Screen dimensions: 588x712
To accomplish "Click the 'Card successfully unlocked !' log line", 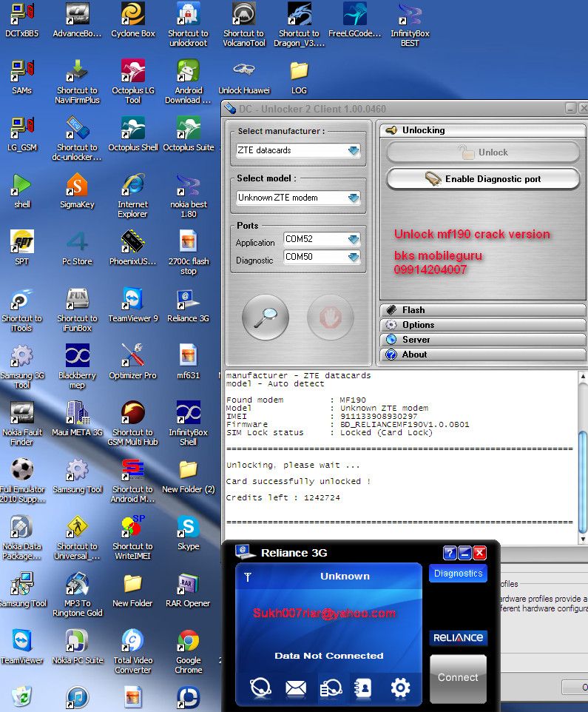I will tap(299, 481).
